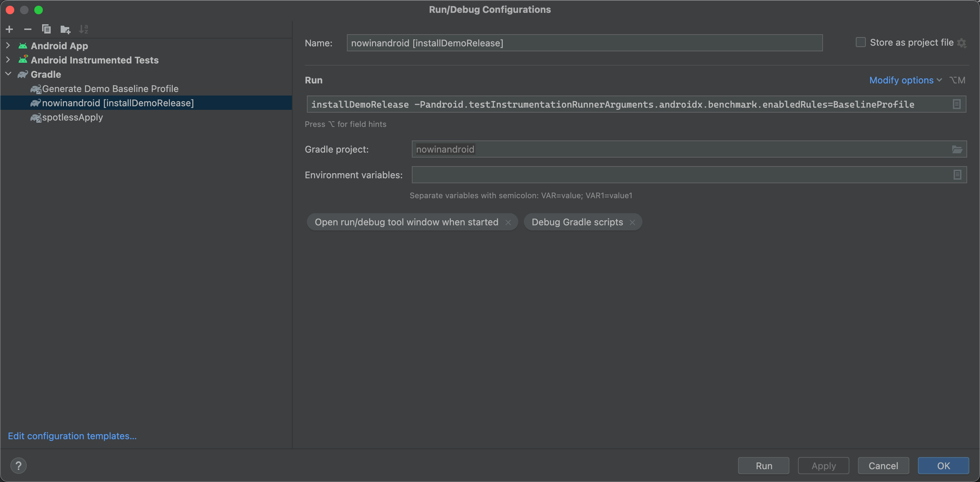Click the Apply button
980x482 pixels.
[823, 465]
